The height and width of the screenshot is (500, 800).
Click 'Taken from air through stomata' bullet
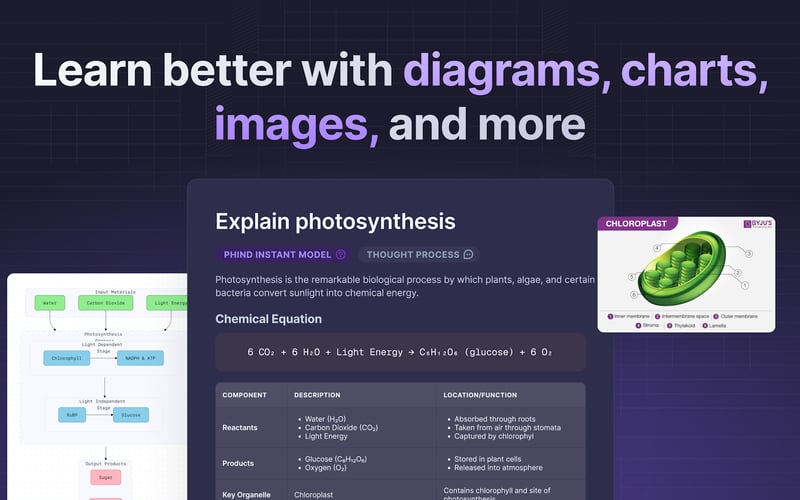[x=508, y=428]
